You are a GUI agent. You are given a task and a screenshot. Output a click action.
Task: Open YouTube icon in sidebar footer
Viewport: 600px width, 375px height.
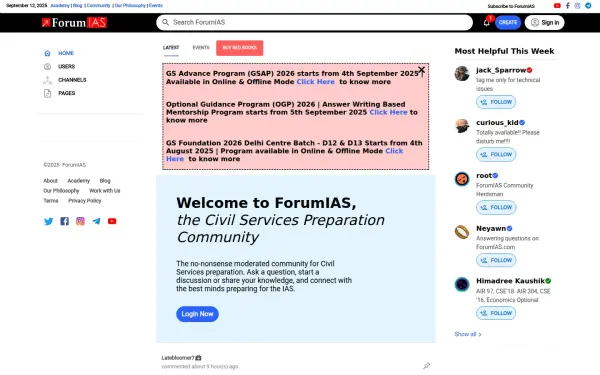point(112,221)
